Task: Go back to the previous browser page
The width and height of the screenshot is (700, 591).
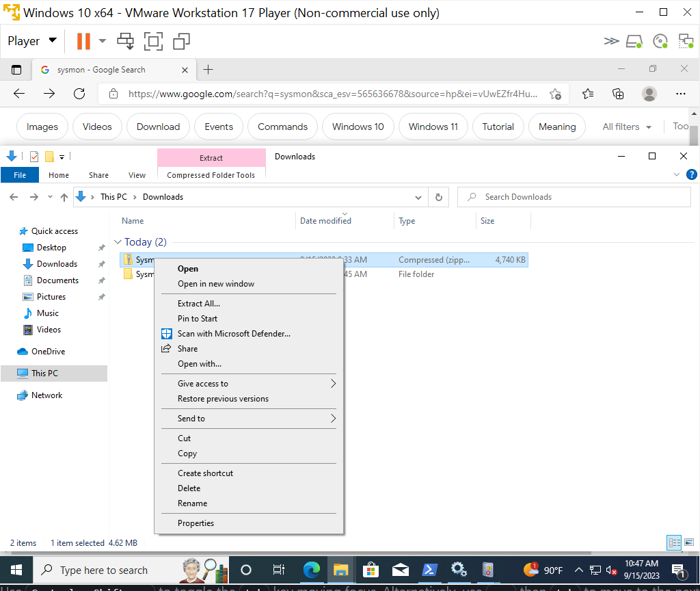Action: (18, 94)
